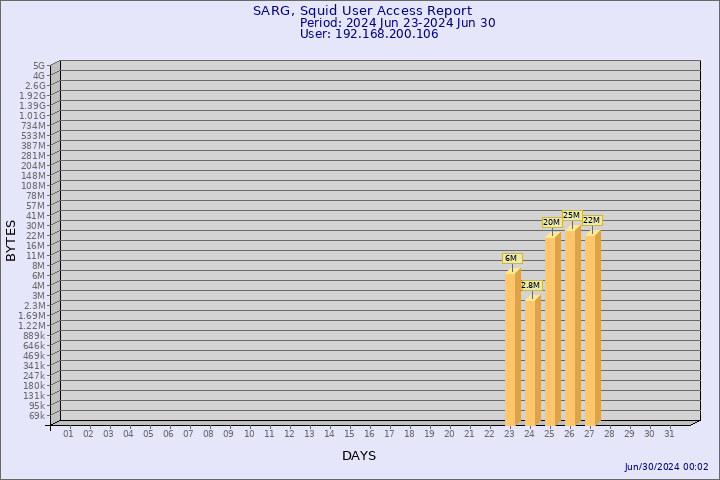Select the Period 2024 Jun 23-2024 Jun 30 text
This screenshot has height=480, width=720.
(397, 23)
